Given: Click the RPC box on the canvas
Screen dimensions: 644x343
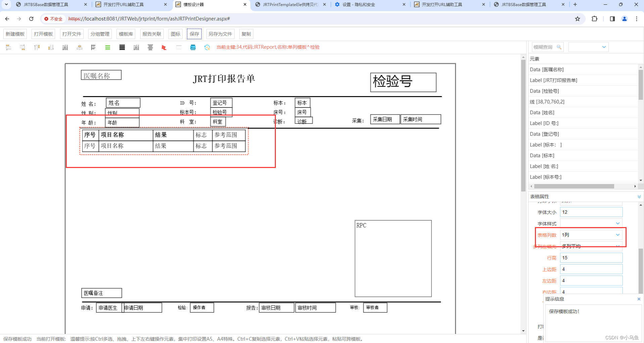Looking at the screenshot, I should [393, 258].
